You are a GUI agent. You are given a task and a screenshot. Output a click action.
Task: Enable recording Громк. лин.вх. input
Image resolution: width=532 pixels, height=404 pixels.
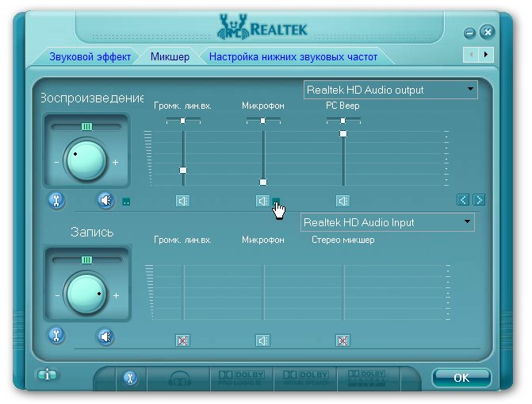(x=183, y=341)
